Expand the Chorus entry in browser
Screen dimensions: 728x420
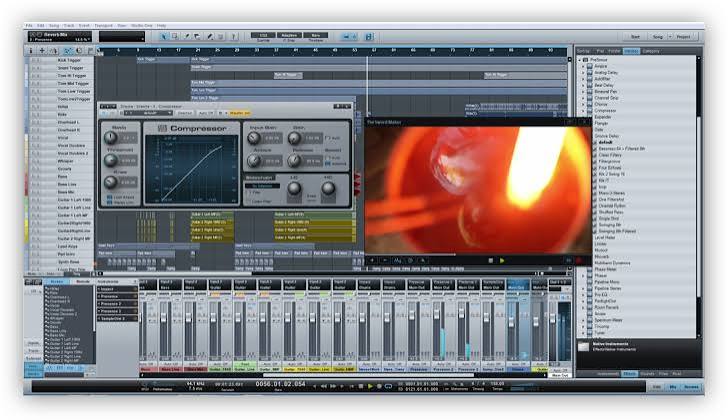pyautogui.click(x=584, y=104)
